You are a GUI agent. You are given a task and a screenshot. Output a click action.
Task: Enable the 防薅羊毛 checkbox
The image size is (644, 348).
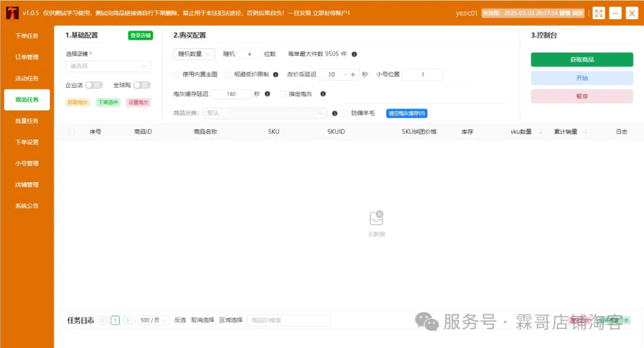345,113
